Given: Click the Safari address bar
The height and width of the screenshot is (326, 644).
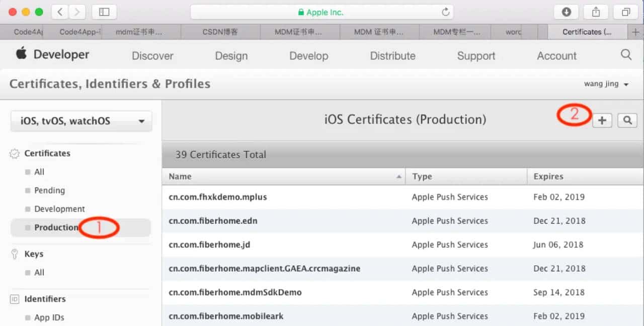Looking at the screenshot, I should pos(321,12).
